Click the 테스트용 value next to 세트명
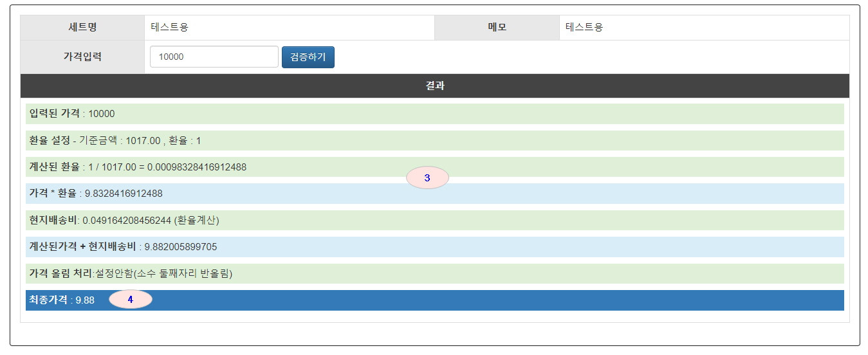This screenshot has width=868, height=355. tap(170, 28)
